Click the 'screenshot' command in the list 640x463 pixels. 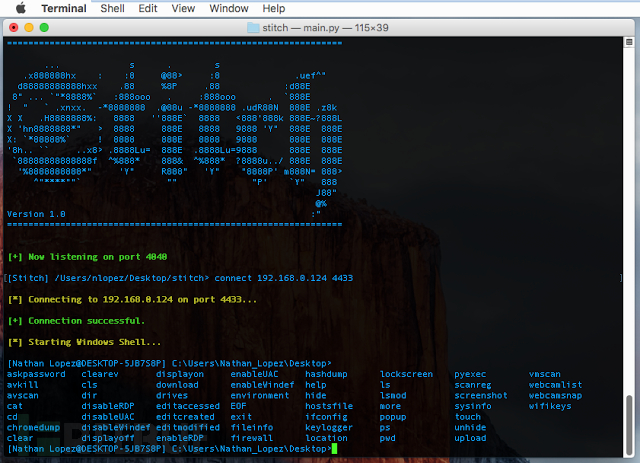[481, 395]
